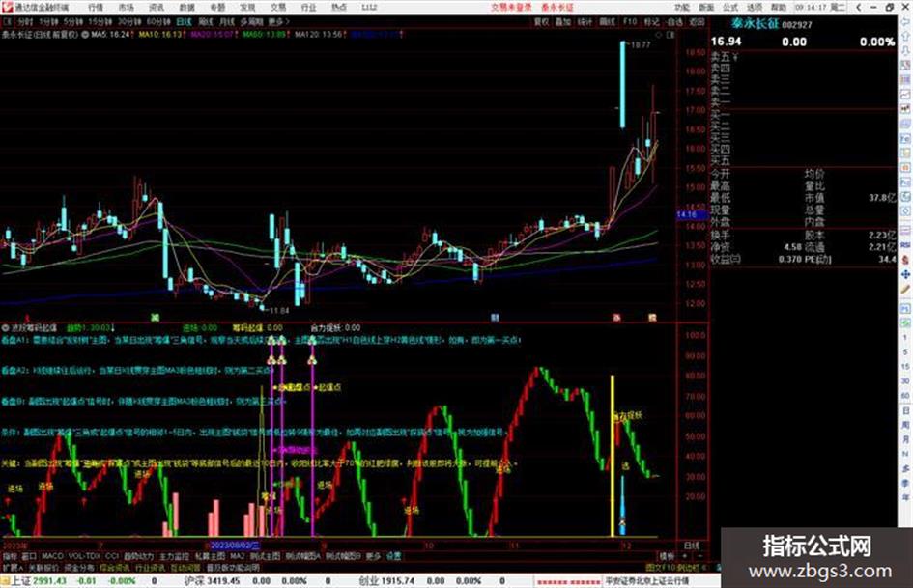Select the MA2 indicator tab
Image resolution: width=913 pixels, height=588 pixels.
pyautogui.click(x=237, y=556)
